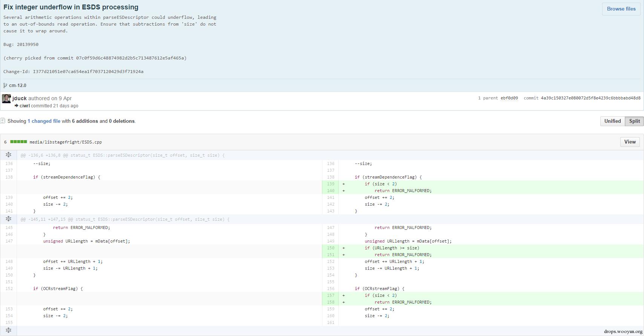Click added line number 150
This screenshot has width=644, height=336.
point(330,248)
